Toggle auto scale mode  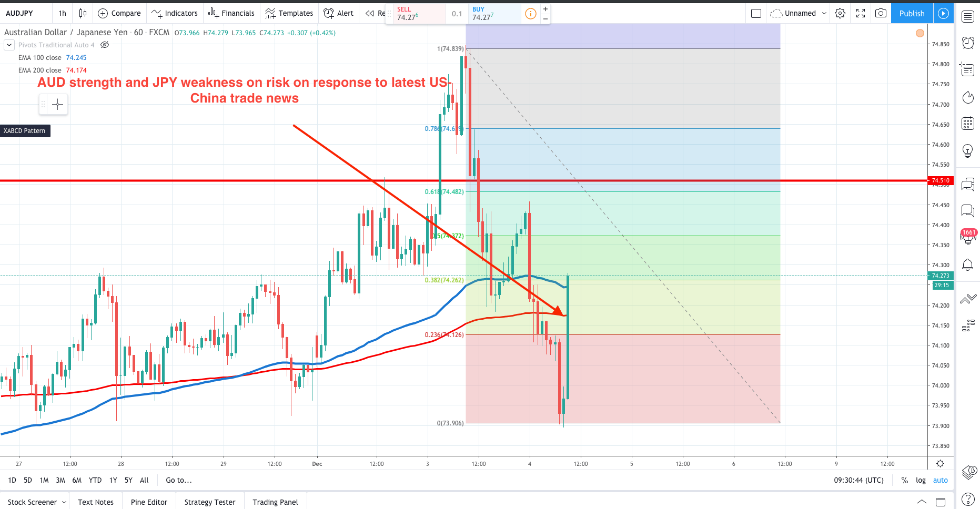[x=940, y=480]
